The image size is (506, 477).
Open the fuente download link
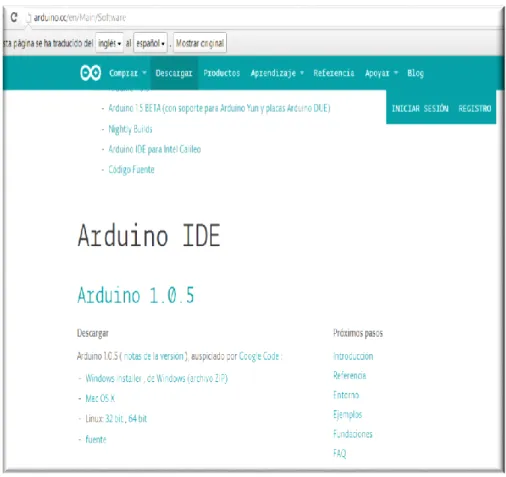[96, 439]
